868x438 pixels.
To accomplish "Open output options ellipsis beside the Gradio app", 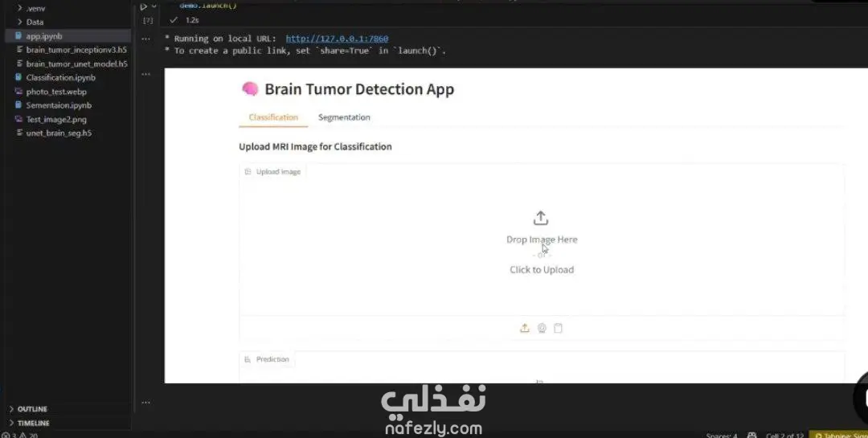I will tap(145, 74).
